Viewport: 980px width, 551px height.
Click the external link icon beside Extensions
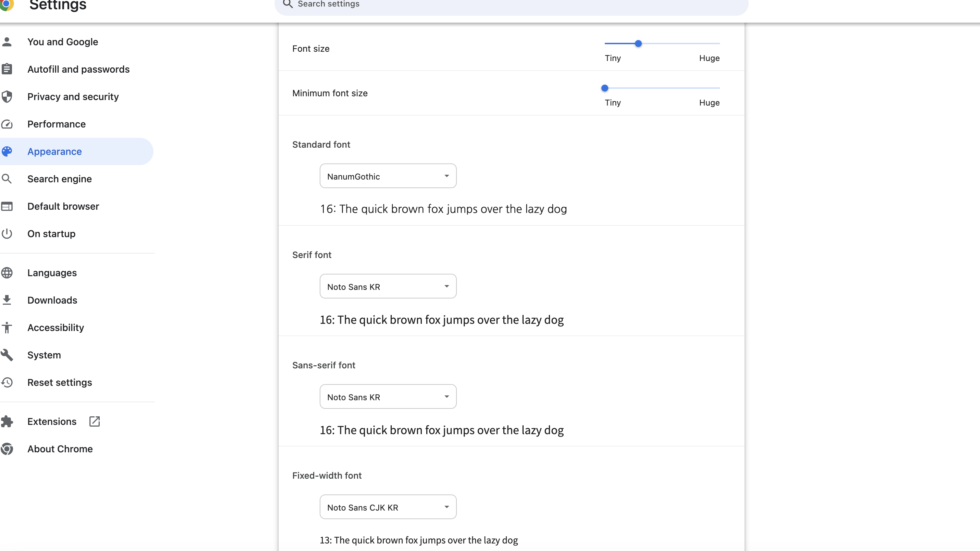[x=94, y=421]
